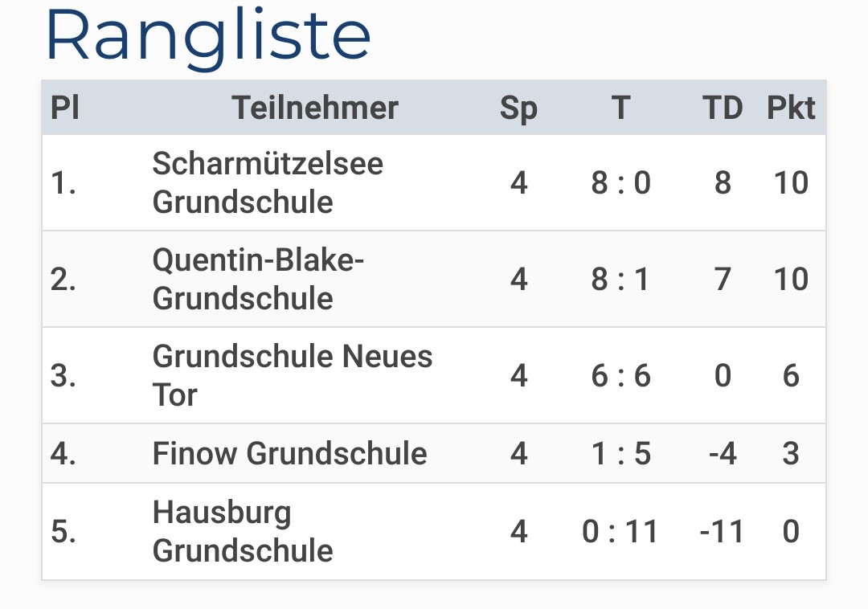Click the 1 : 5 goals cell
Screen dimensions: 868x609
pyautogui.click(x=621, y=454)
